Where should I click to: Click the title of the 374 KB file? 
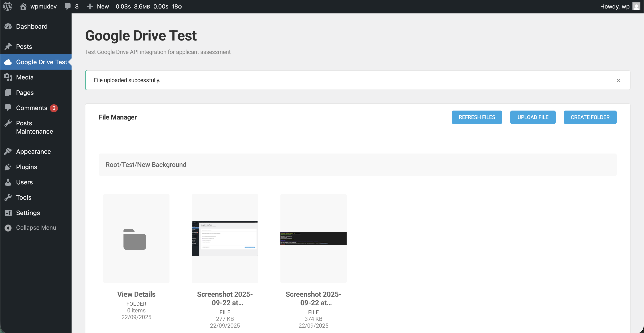pos(313,299)
